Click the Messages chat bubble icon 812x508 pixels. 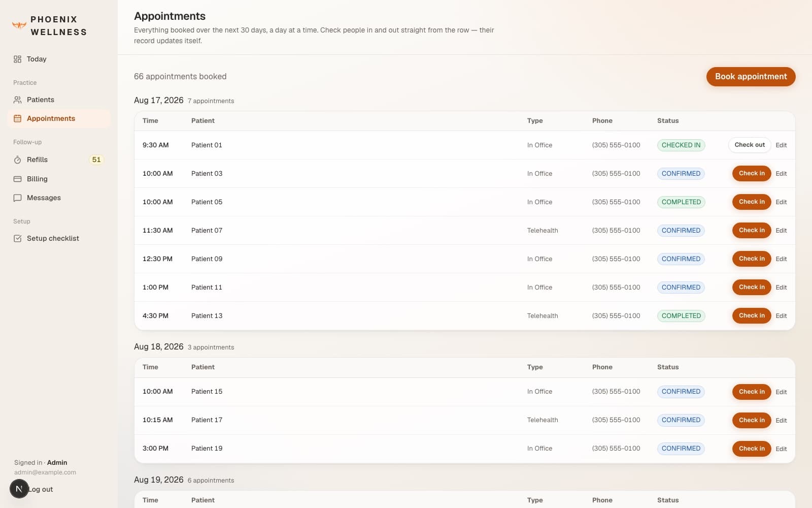(17, 198)
